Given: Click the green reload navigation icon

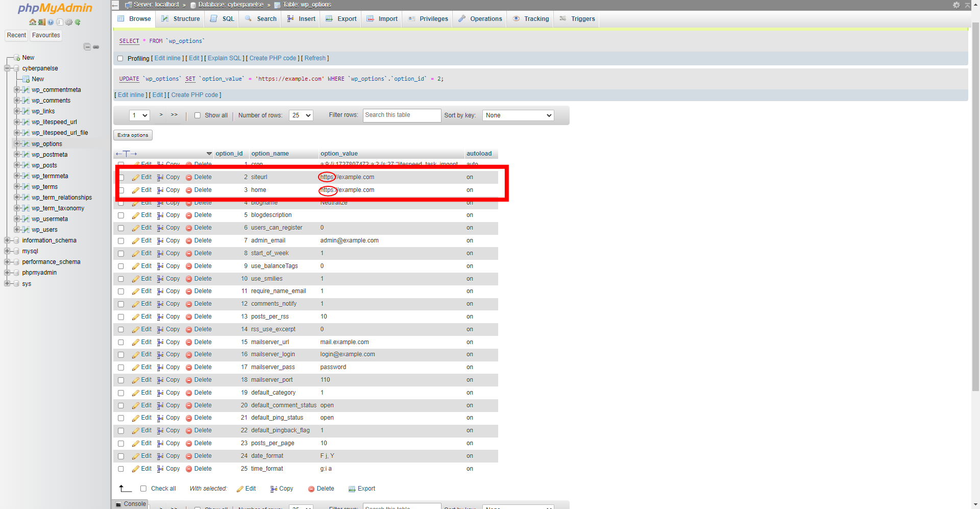Looking at the screenshot, I should coord(78,22).
